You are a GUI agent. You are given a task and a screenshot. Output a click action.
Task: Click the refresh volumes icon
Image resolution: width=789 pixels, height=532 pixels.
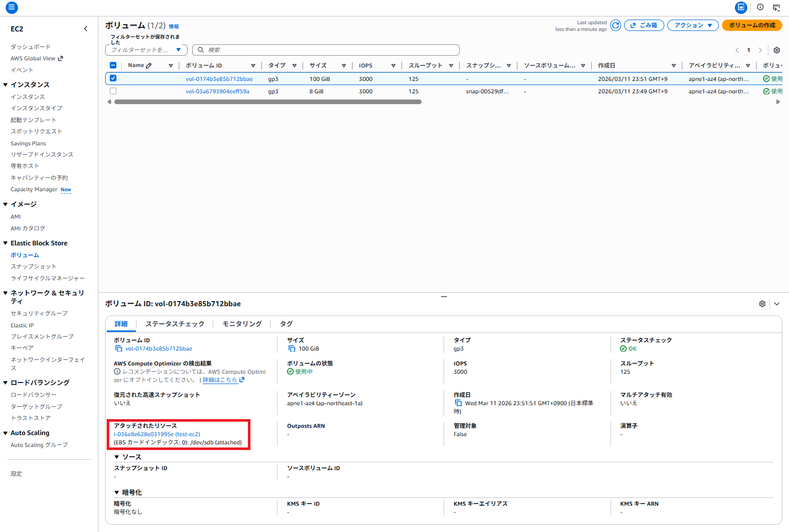pyautogui.click(x=615, y=25)
